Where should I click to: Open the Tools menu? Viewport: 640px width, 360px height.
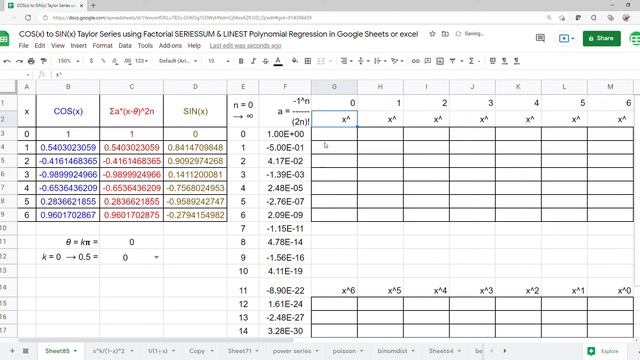(x=145, y=45)
